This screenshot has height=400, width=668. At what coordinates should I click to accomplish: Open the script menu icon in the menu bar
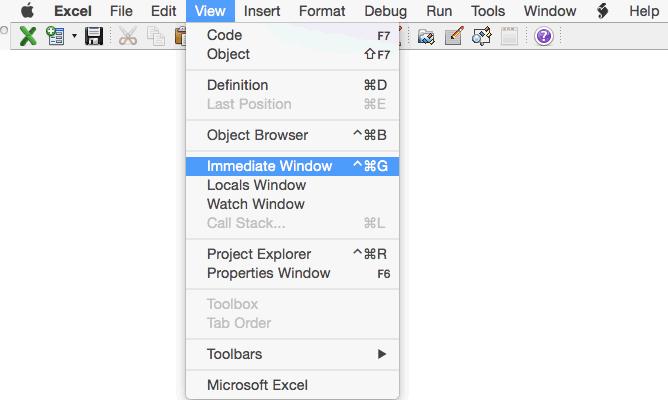point(602,11)
